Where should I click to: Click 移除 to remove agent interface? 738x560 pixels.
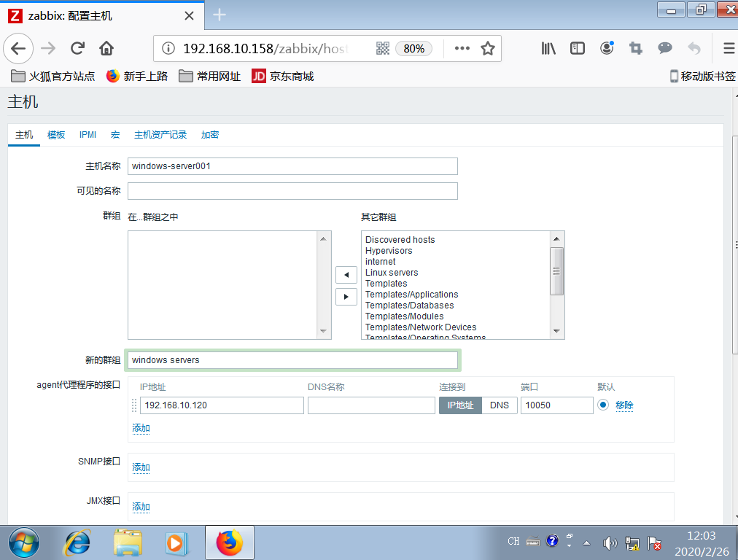pyautogui.click(x=624, y=405)
